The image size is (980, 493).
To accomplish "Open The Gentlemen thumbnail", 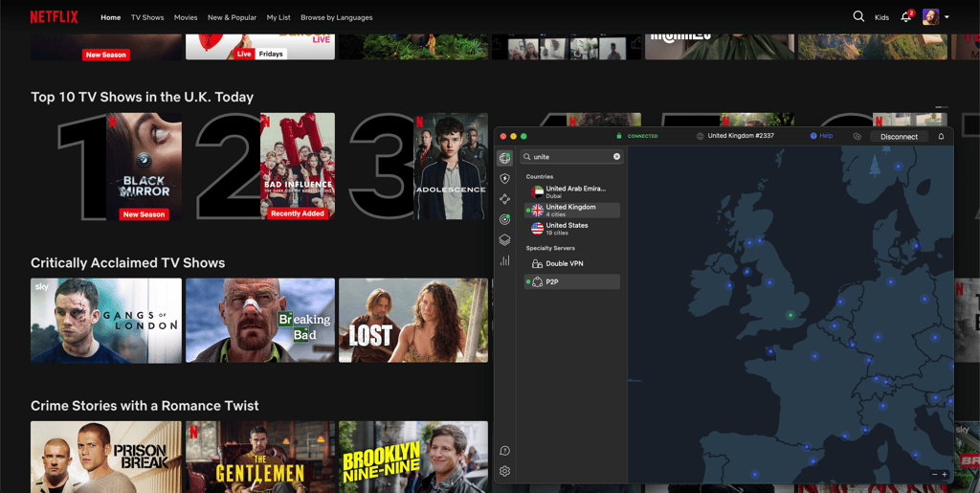I will (260, 457).
